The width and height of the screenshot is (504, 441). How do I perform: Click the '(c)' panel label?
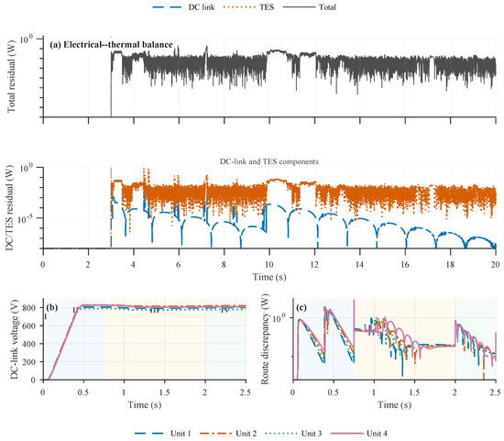[x=301, y=307]
